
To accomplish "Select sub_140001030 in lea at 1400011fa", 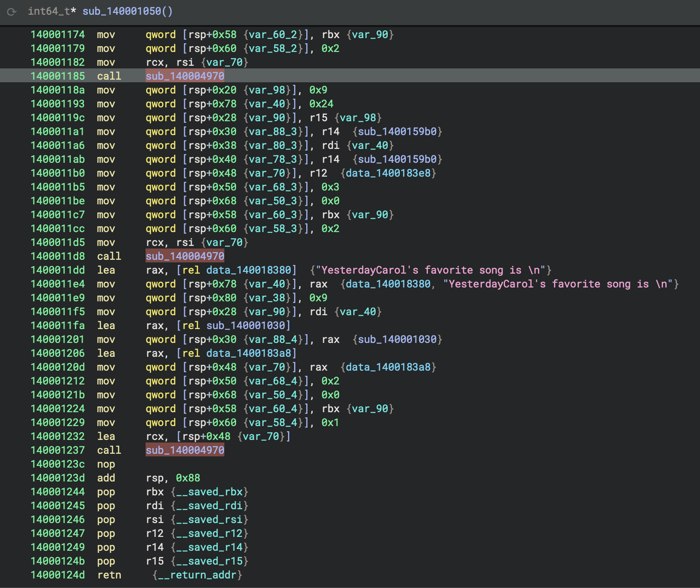I will point(246,326).
